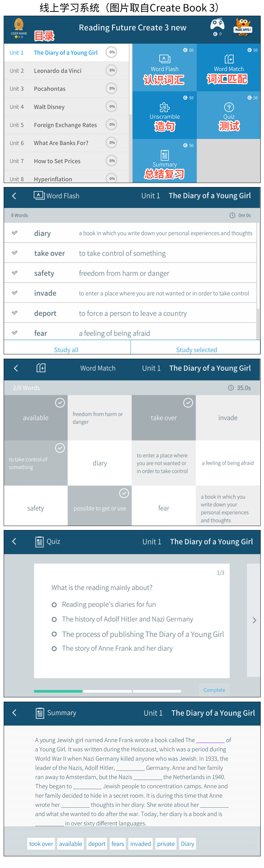Select Unit 2 Leonardo da Vinci
The width and height of the screenshot is (264, 868).
58,71
